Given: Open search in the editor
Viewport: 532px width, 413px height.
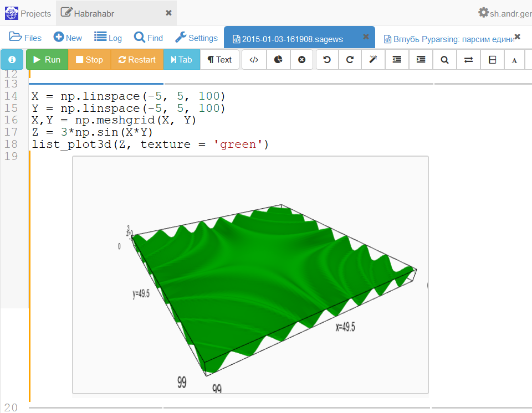Looking at the screenshot, I should (444, 60).
